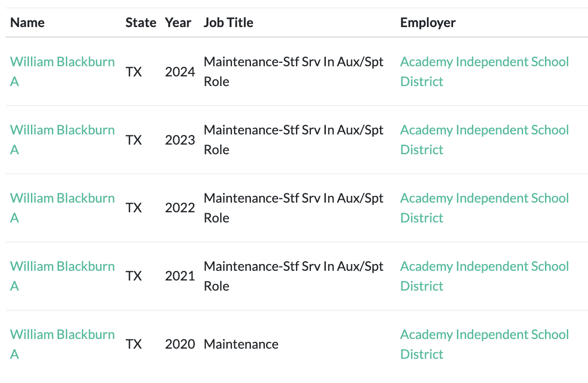Click the Name column header
The height and width of the screenshot is (383, 588).
tap(27, 23)
